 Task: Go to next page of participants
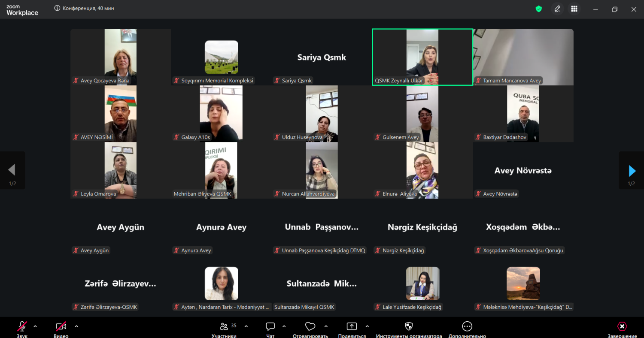coord(632,171)
